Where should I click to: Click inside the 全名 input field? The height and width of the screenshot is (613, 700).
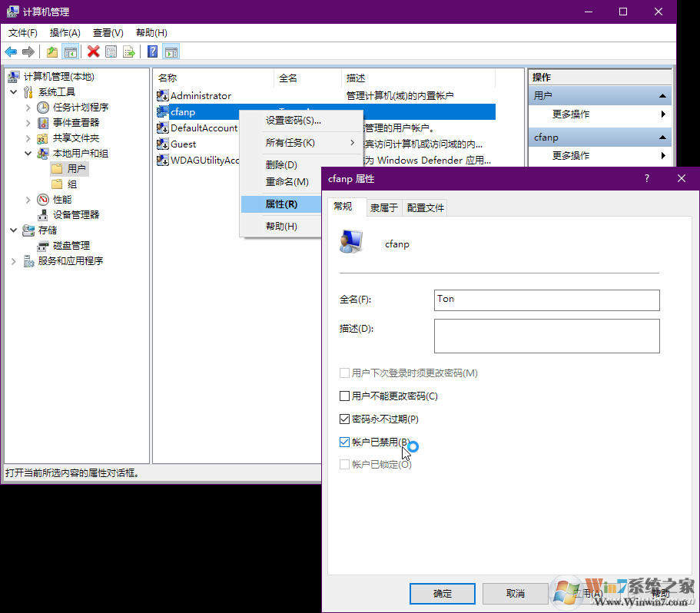click(x=546, y=300)
